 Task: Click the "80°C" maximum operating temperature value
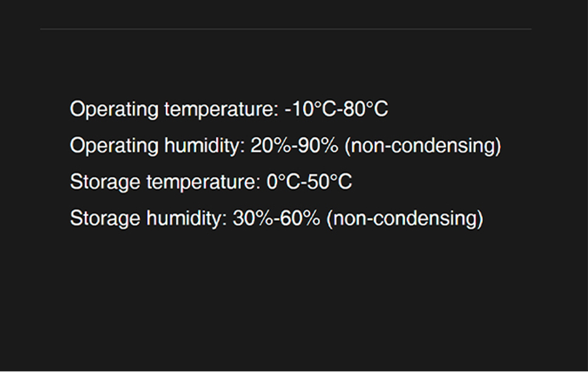pyautogui.click(x=366, y=109)
